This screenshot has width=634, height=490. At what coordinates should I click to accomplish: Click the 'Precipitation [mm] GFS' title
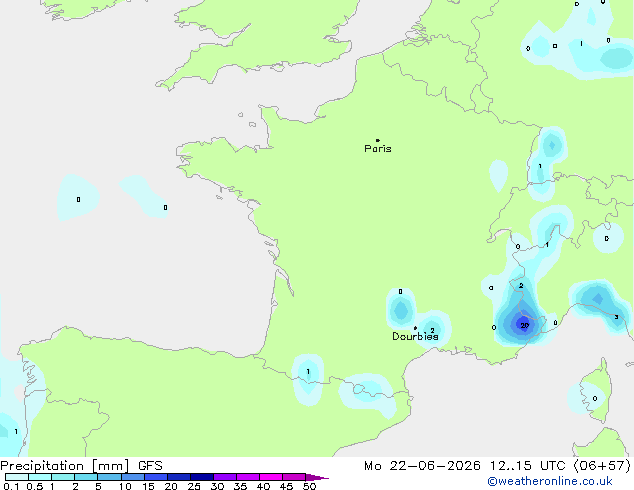(81, 466)
